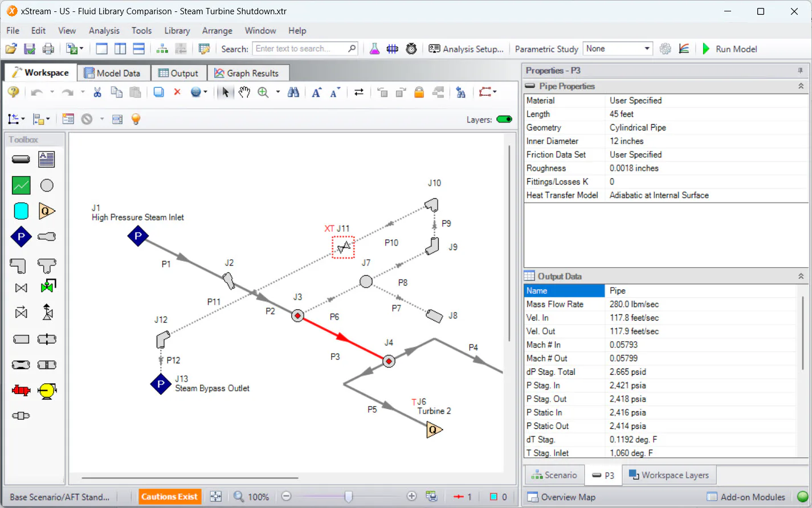This screenshot has height=508, width=812.
Task: Open the find binoculars tool
Action: [293, 92]
